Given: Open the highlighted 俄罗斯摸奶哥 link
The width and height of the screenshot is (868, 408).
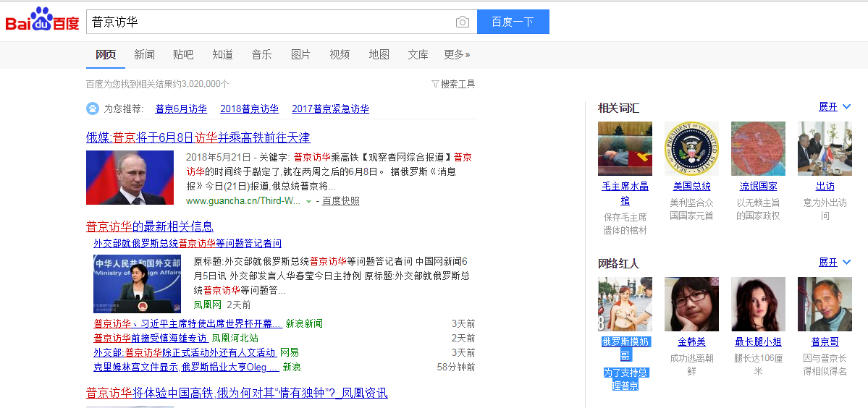Looking at the screenshot, I should [x=625, y=348].
